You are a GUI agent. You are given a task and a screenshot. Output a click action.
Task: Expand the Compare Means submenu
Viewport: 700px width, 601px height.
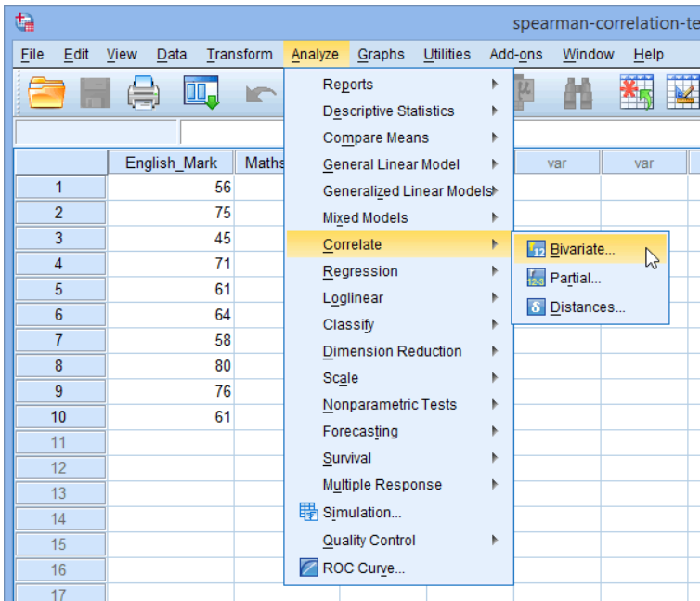(398, 137)
